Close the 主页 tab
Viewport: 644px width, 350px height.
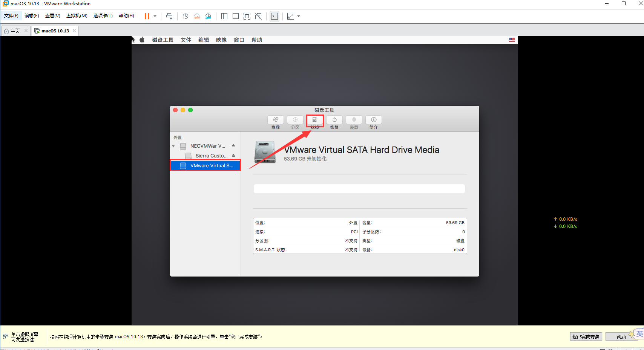26,31
